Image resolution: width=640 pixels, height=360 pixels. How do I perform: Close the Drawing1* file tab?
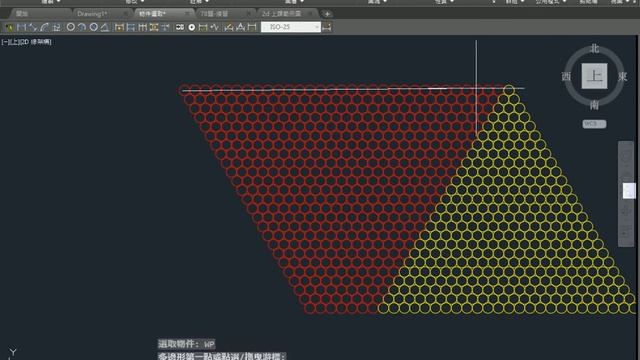125,14
